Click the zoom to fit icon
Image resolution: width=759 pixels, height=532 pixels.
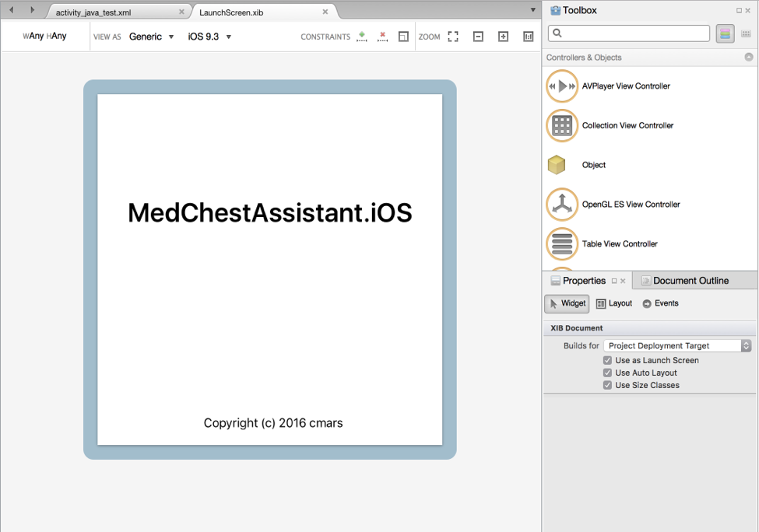click(x=454, y=36)
